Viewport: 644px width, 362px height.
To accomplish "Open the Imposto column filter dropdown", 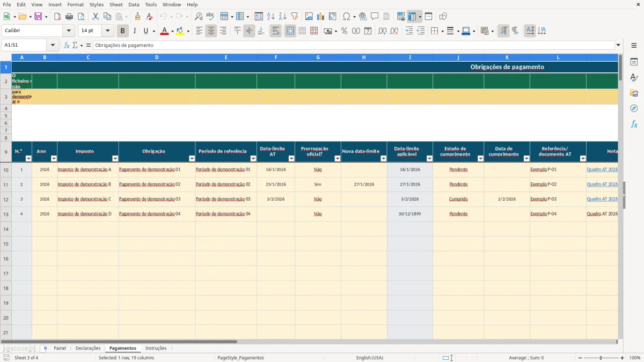I will [115, 158].
